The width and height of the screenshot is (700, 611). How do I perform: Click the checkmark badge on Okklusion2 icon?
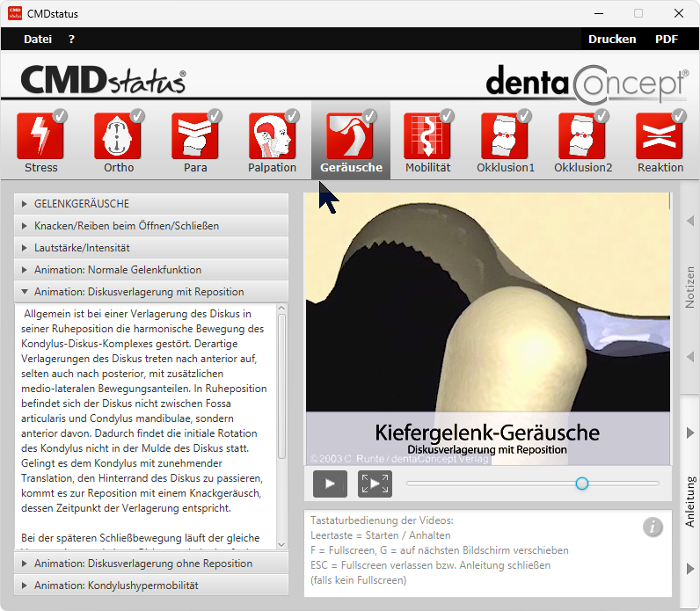602,116
